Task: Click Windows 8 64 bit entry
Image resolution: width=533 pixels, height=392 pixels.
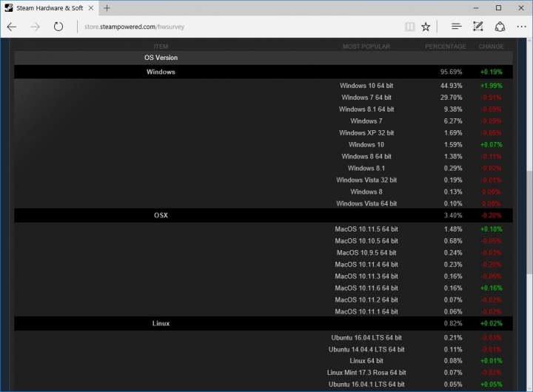Action: (366, 156)
